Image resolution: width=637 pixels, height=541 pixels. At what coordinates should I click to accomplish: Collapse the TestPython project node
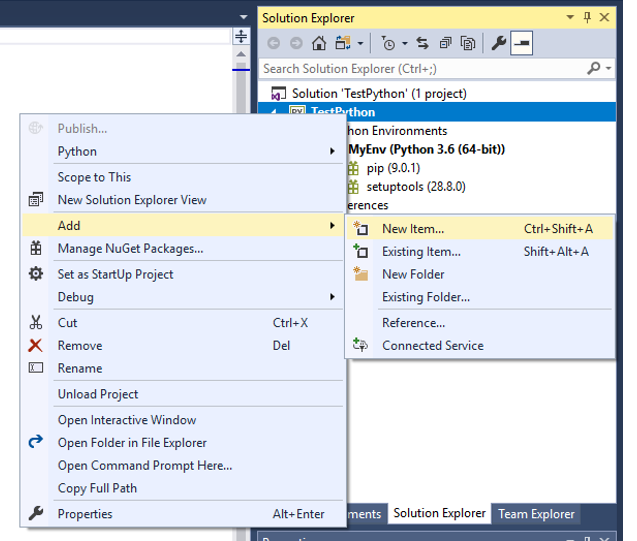point(274,113)
